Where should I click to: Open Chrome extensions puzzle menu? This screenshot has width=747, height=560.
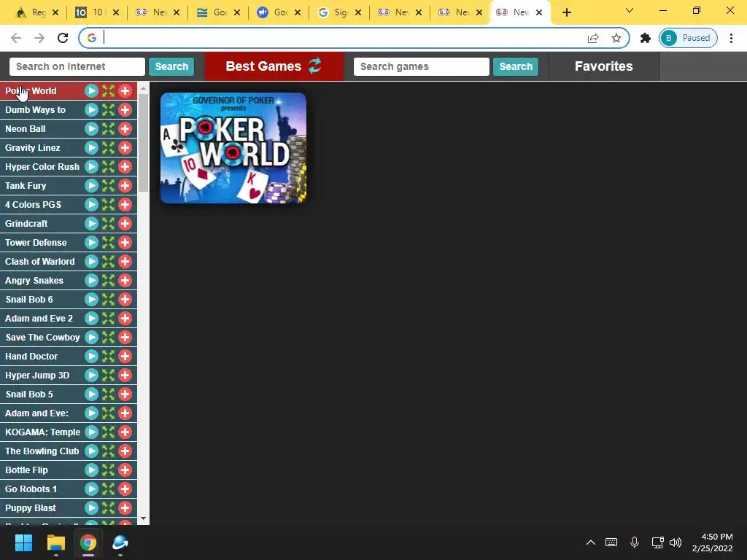click(645, 38)
